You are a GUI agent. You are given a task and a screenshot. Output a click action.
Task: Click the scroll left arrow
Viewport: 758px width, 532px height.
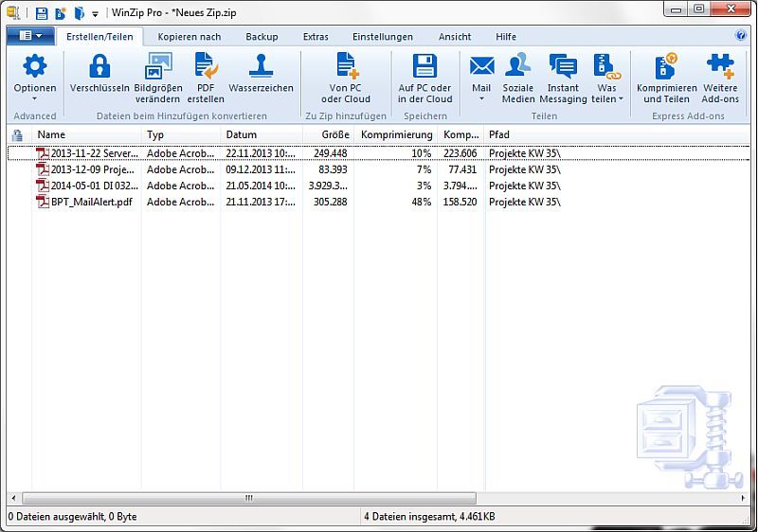[x=13, y=498]
